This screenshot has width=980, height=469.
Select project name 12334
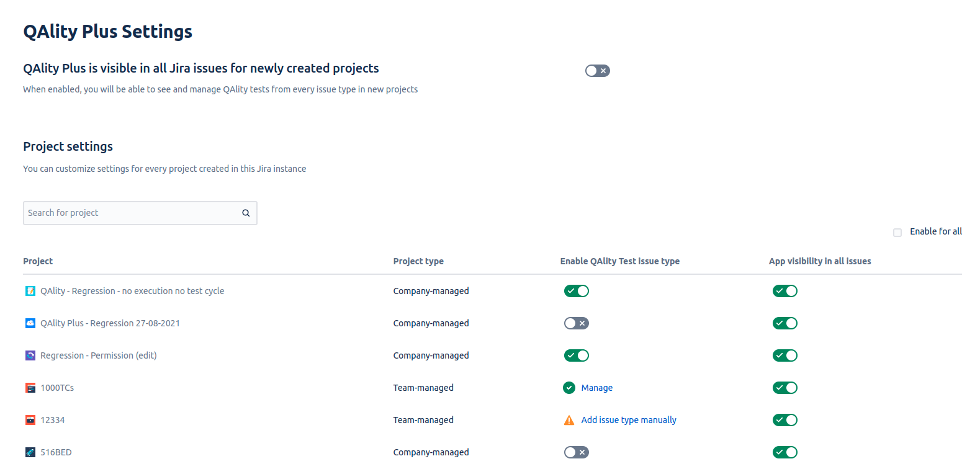pos(53,420)
